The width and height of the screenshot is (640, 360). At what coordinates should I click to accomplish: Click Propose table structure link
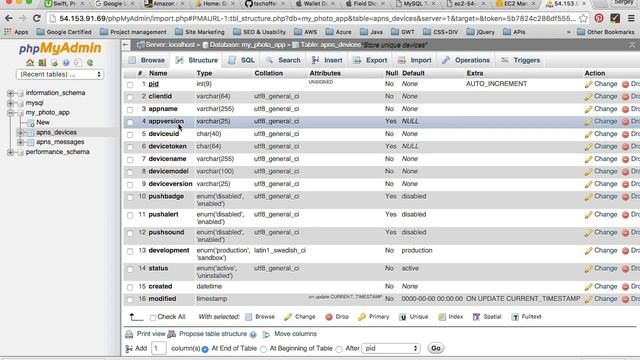tap(213, 334)
